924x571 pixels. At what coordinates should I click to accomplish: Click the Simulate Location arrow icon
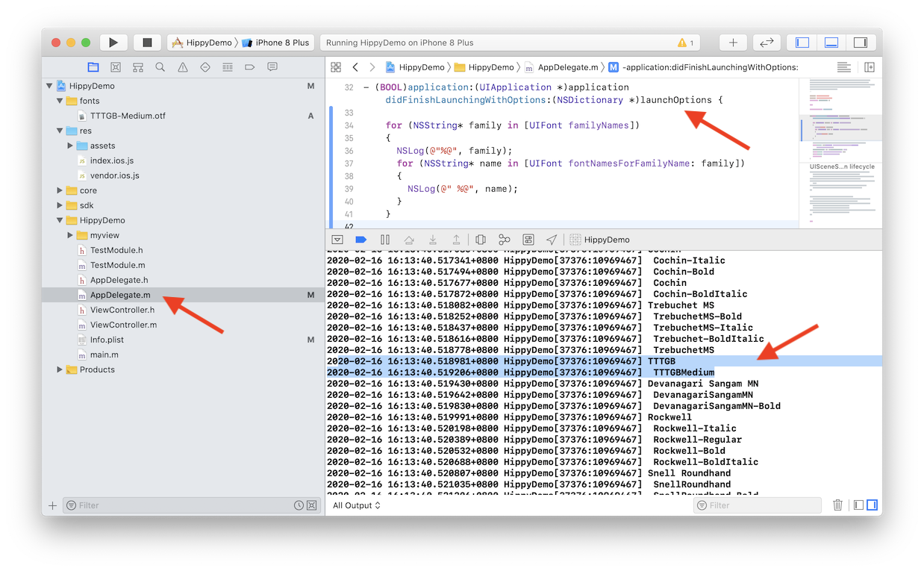[552, 240]
